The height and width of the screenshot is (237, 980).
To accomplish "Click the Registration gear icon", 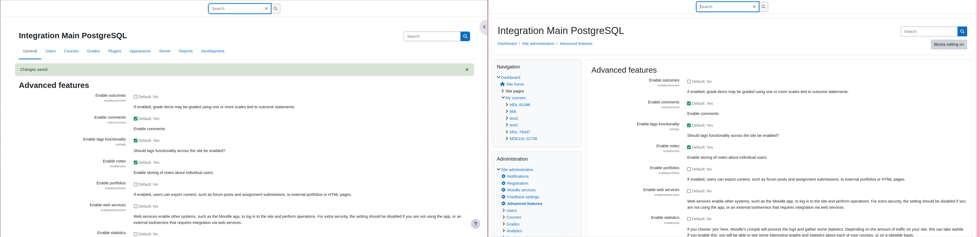I will click(x=503, y=183).
